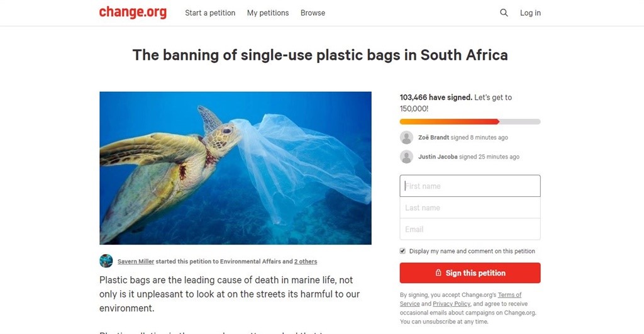The width and height of the screenshot is (644, 334).
Task: Click the signature progress bar
Action: pos(470,121)
